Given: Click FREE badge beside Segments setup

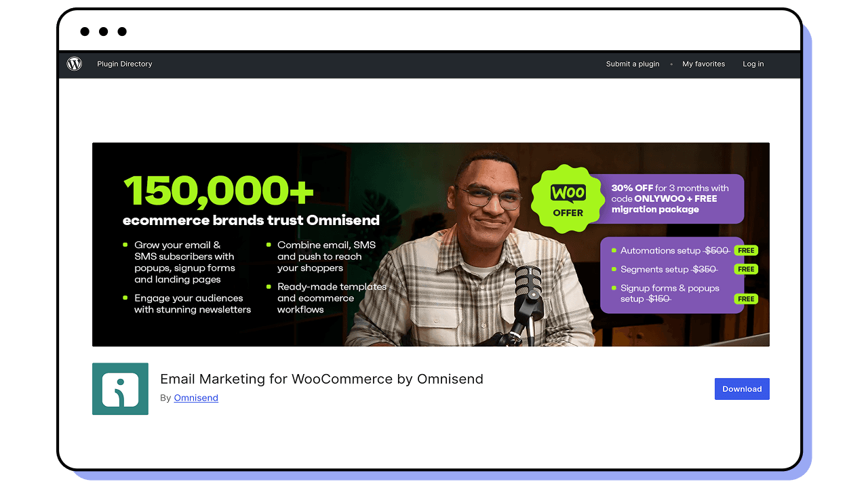Looking at the screenshot, I should pos(746,269).
